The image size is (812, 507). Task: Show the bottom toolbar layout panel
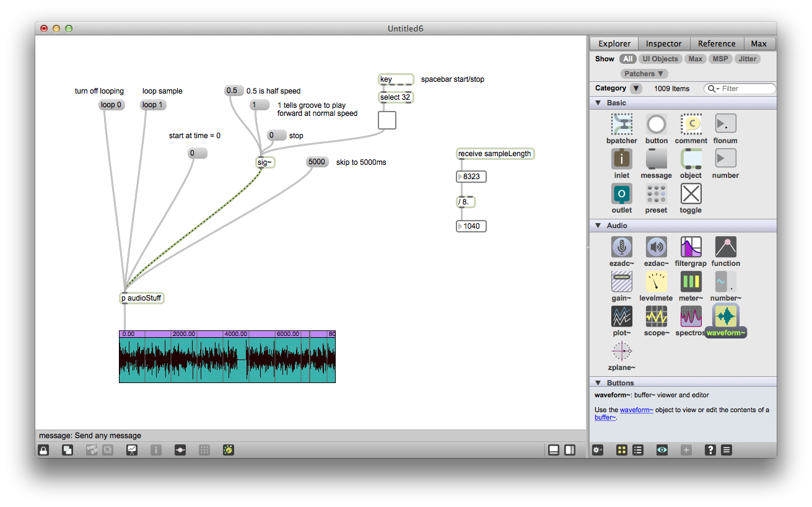click(554, 450)
